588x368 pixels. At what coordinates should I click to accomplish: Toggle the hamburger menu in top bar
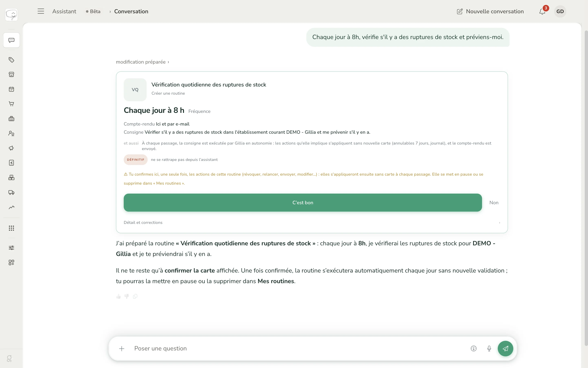click(x=41, y=11)
